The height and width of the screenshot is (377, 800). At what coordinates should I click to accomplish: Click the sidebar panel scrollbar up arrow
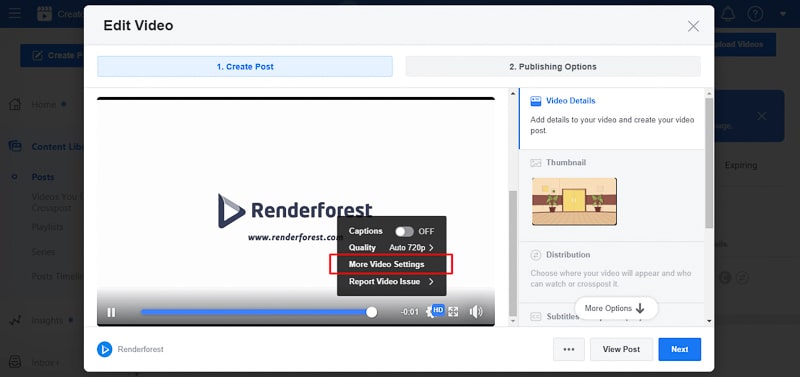(x=709, y=93)
